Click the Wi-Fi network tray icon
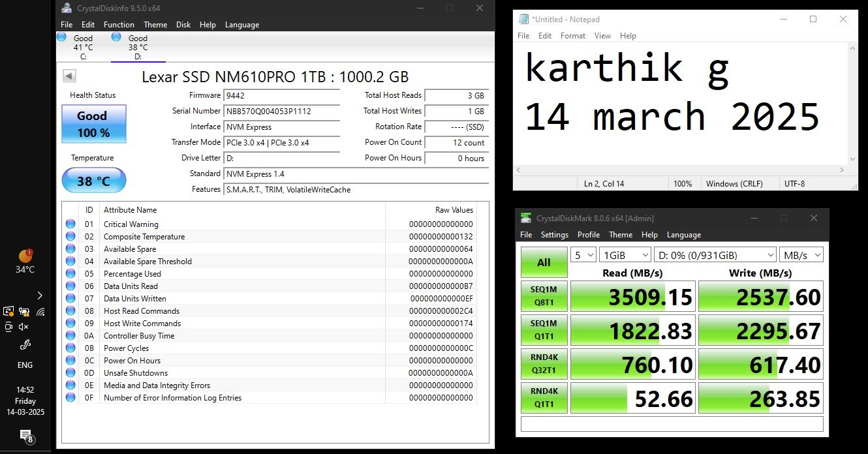 40,312
